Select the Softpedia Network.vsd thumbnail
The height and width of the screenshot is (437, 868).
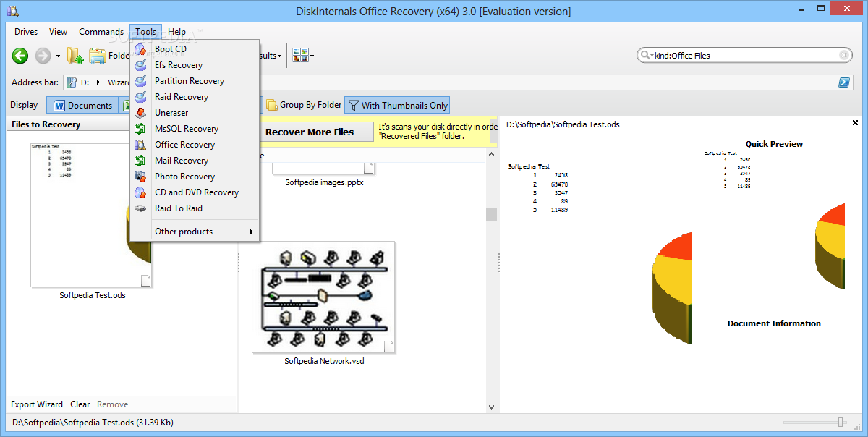point(323,297)
